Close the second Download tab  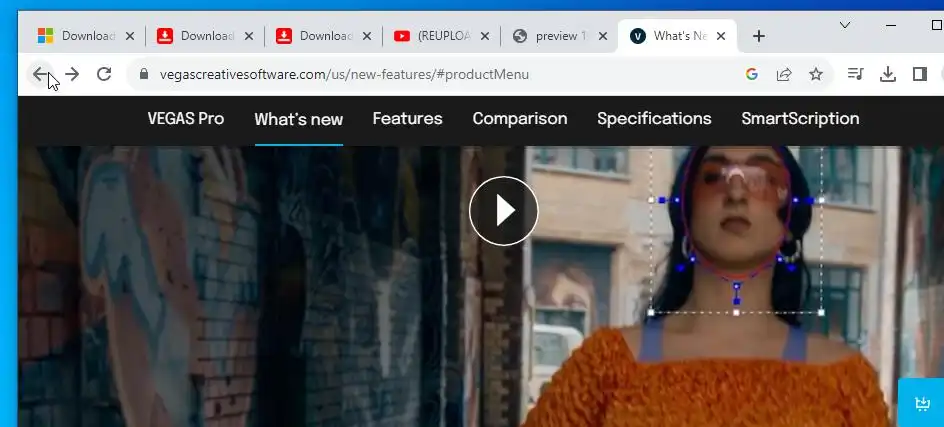pyautogui.click(x=249, y=36)
